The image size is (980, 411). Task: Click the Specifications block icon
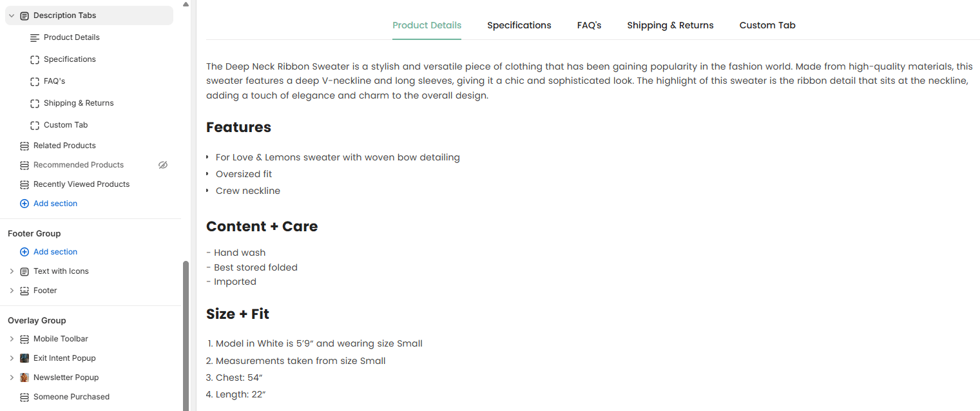[x=35, y=59]
